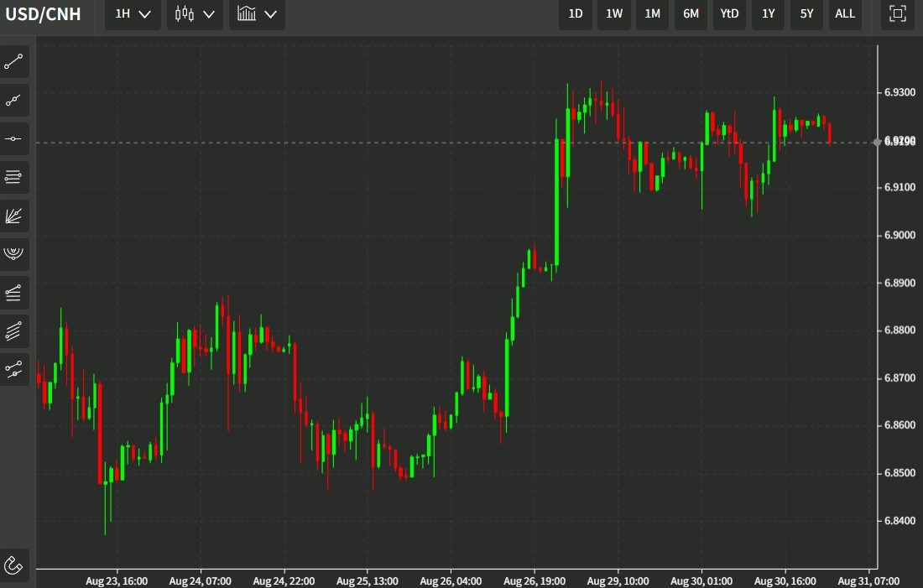
Task: Select the horizontal line tool
Action: 13,139
